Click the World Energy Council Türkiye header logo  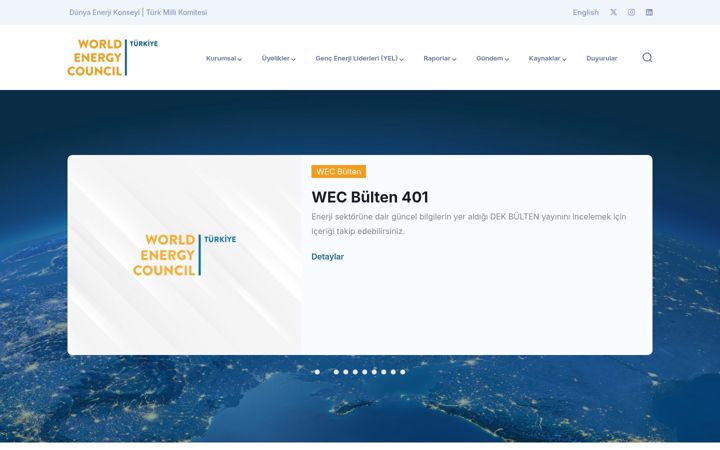(112, 57)
